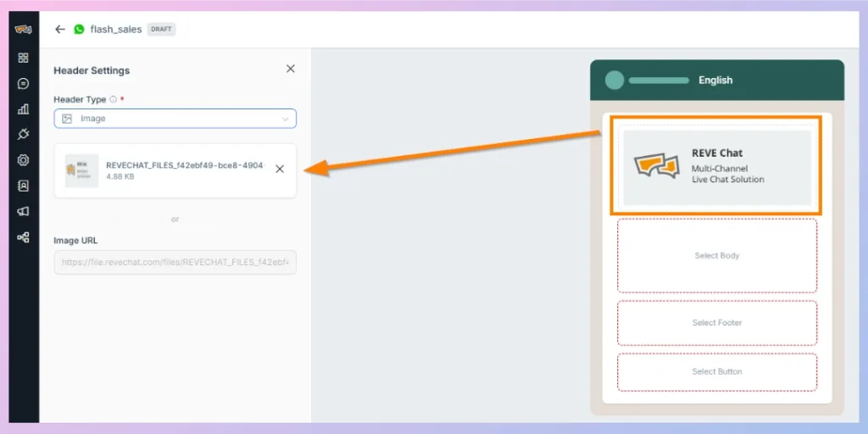Close the Header Settings panel
Image resolution: width=868 pixels, height=434 pixels.
pos(290,69)
